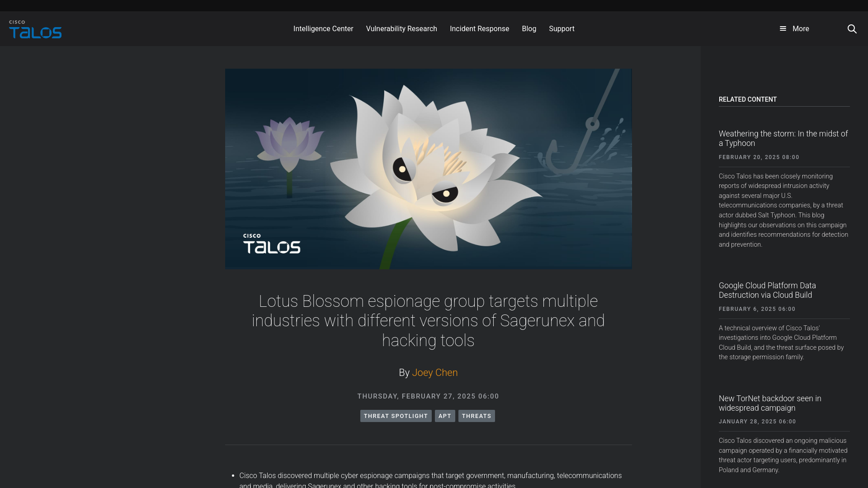Screen dimensions: 868x488
Task: Expand the Support menu item
Action: [x=561, y=28]
